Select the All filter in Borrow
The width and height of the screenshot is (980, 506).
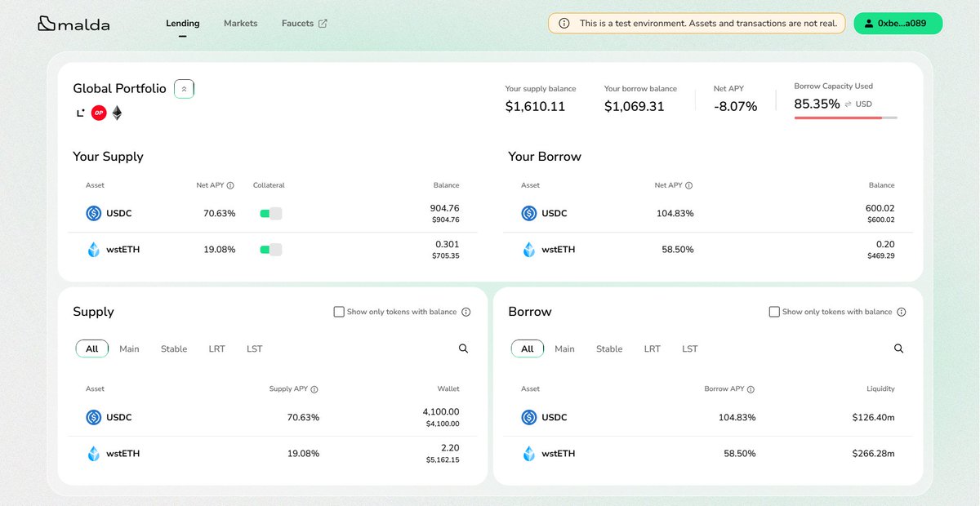(x=528, y=348)
